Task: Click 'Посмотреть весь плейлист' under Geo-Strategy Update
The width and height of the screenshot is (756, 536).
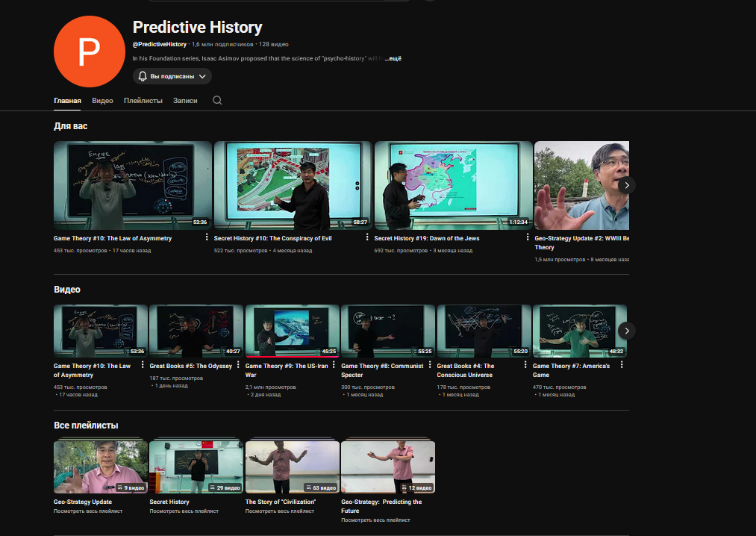Action: (88, 511)
